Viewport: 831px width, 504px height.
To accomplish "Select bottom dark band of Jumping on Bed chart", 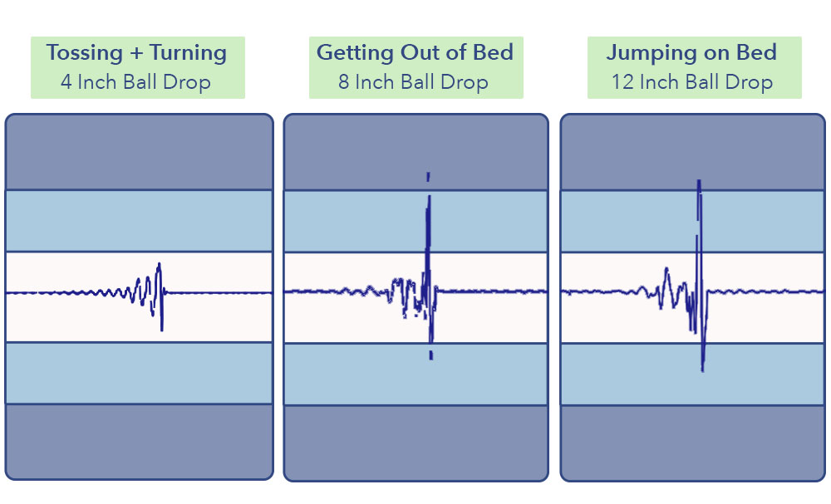I will coord(692,442).
